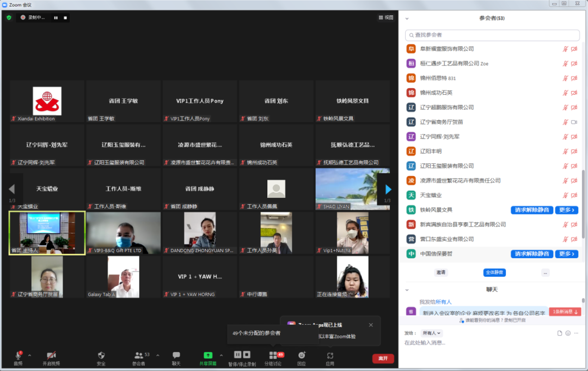This screenshot has height=371, width=588.
Task: Select the Xiandai Exhibition tile
Action: pos(47,101)
